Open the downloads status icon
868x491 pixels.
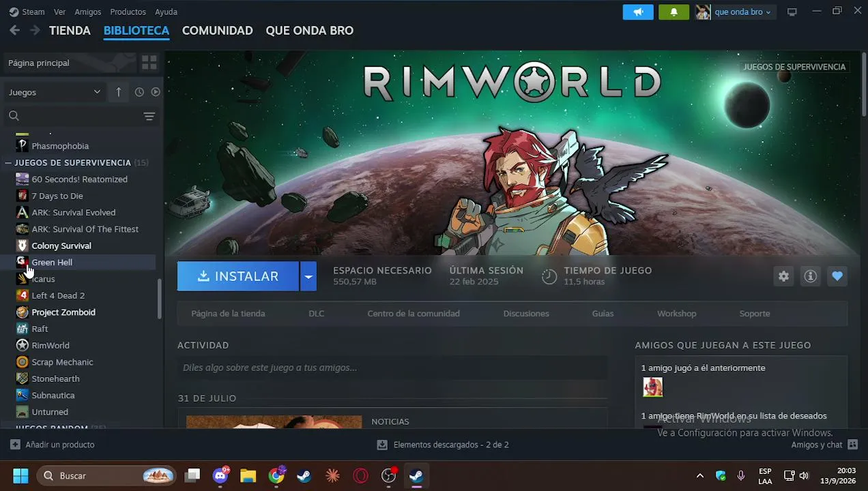coord(382,445)
